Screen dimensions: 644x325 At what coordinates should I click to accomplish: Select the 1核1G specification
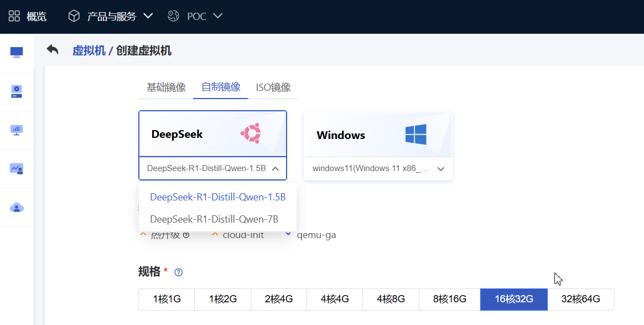point(167,300)
